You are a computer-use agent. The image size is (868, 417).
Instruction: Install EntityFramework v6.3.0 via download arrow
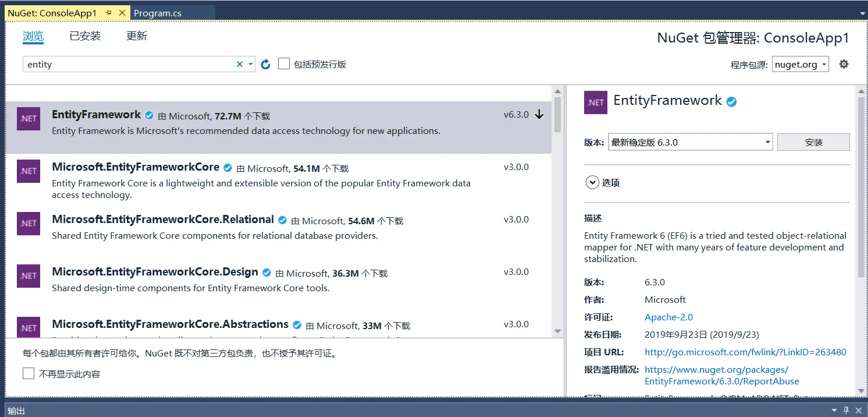[539, 115]
